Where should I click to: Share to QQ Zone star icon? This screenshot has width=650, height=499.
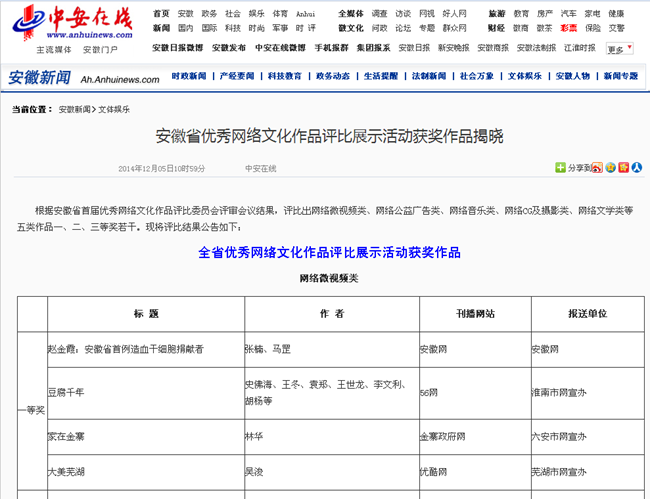[x=611, y=168]
